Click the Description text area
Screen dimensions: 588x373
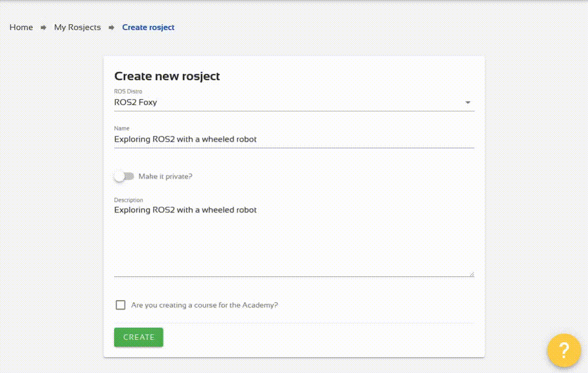[294, 241]
